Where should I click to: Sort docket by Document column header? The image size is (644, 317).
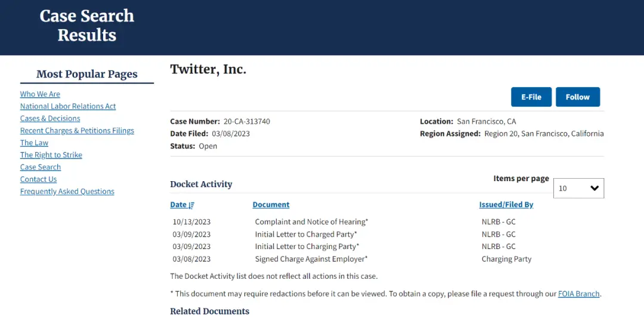click(271, 204)
